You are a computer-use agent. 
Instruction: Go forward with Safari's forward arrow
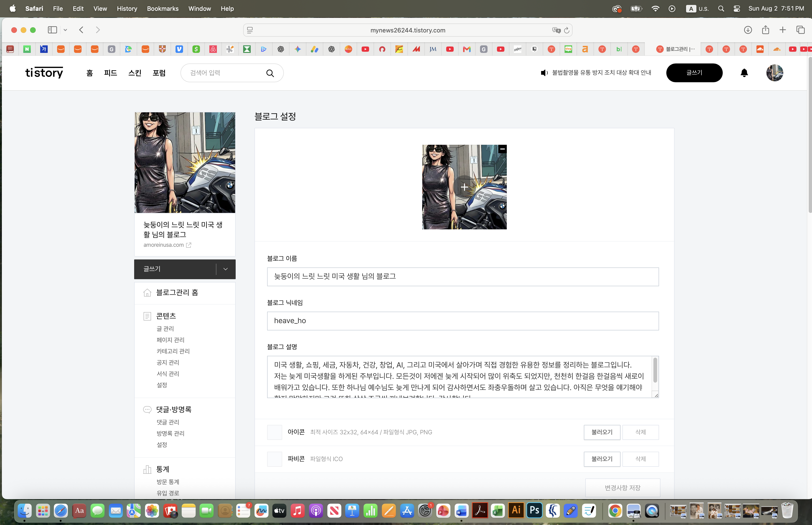(98, 30)
